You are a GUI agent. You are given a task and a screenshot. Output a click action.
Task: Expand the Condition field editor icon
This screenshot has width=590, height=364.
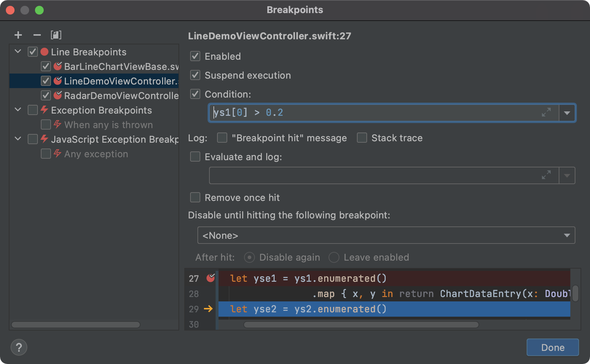pos(546,112)
